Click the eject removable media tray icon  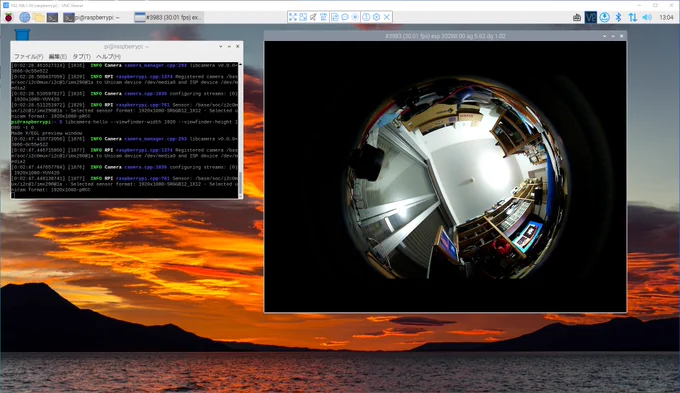pyautogui.click(x=577, y=17)
